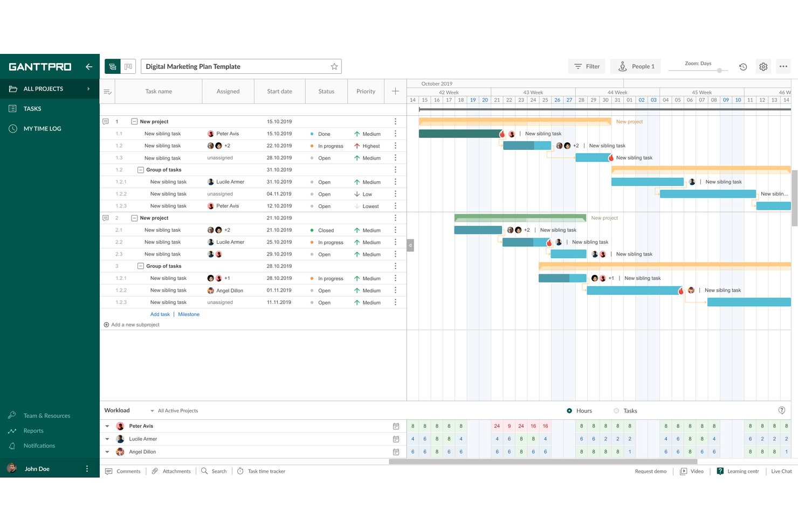
Task: Open Peter Avis workload calendar icon
Action: click(x=396, y=426)
